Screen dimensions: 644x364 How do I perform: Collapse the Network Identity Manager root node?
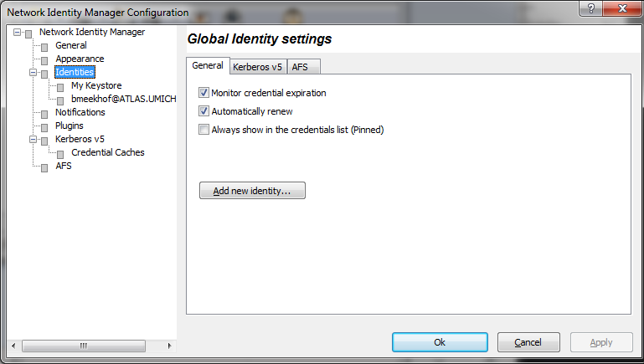click(17, 32)
